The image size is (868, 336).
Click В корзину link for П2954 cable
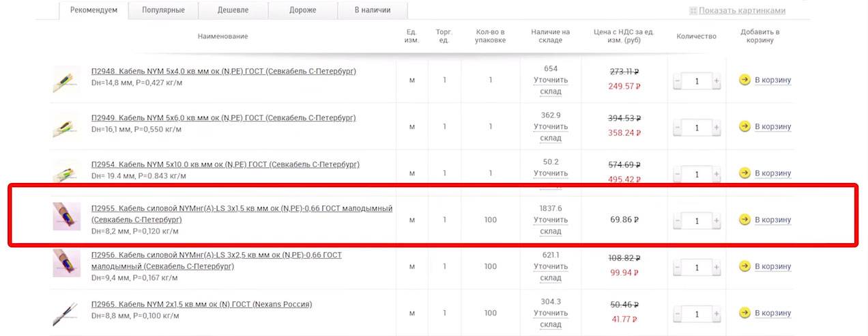(772, 173)
